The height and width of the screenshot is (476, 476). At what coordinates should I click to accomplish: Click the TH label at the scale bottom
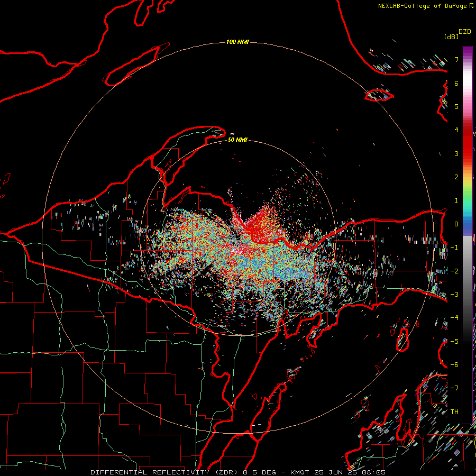tap(454, 411)
